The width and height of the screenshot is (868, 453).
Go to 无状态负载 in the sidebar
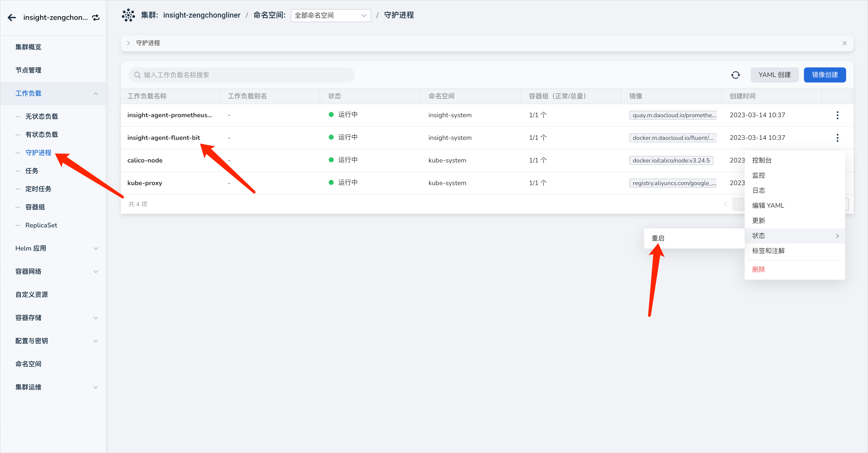(x=42, y=117)
